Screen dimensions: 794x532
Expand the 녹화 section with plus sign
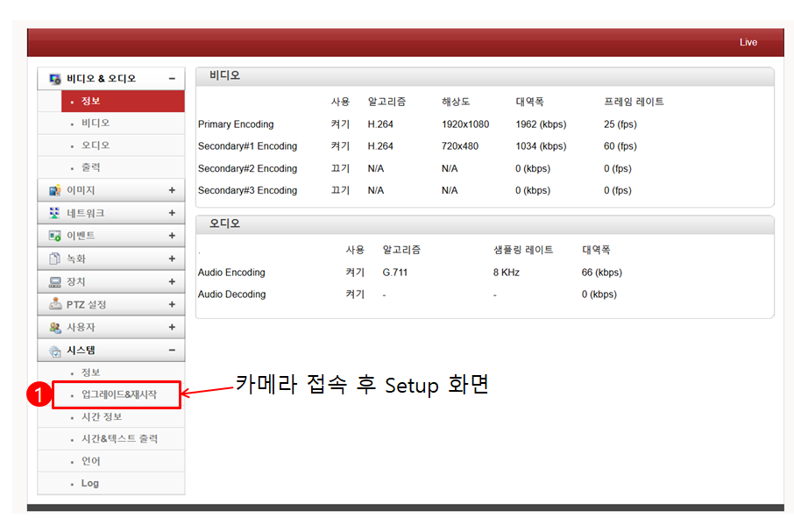[172, 259]
